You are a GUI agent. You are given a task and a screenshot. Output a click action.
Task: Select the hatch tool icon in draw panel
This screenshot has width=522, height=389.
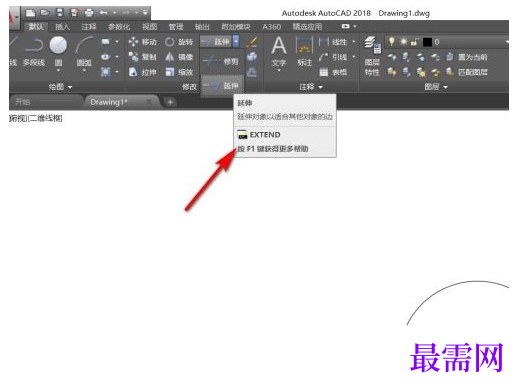click(105, 72)
